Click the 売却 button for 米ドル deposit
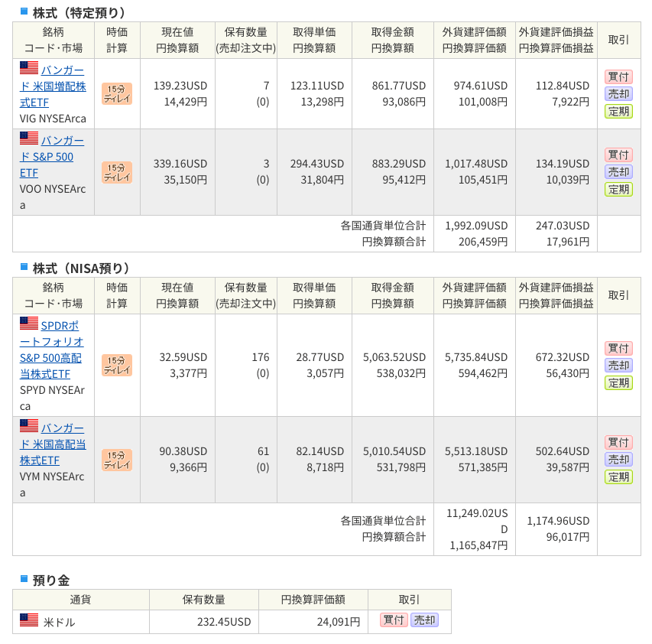652x644 pixels. [424, 620]
